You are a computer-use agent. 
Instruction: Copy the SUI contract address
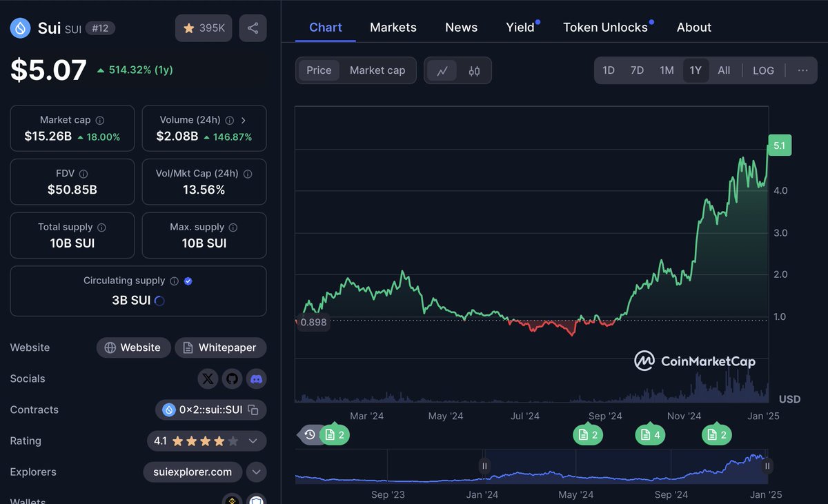[x=253, y=410]
